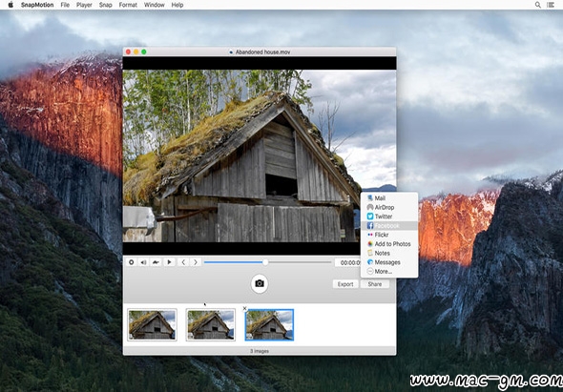Screen dimensions: 563x392
Task: Click the '3 images' status text
Action: (x=260, y=351)
